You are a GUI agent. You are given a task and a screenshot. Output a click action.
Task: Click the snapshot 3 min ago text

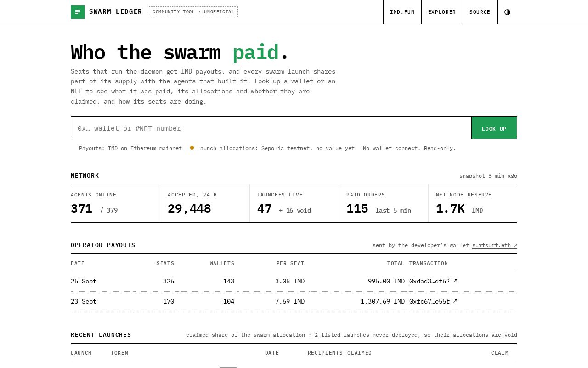[488, 176]
